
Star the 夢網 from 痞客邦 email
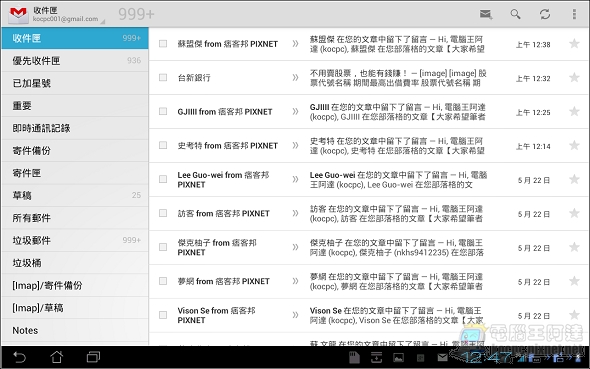(x=574, y=281)
